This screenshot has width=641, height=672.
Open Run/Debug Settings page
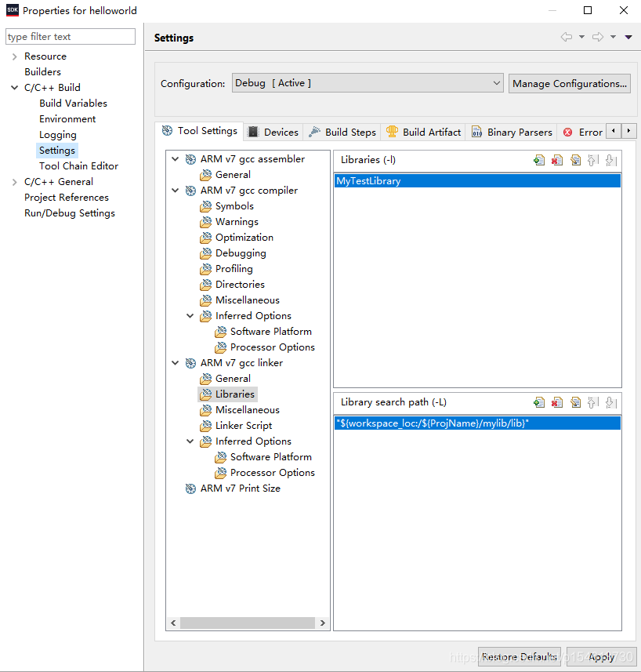(70, 213)
